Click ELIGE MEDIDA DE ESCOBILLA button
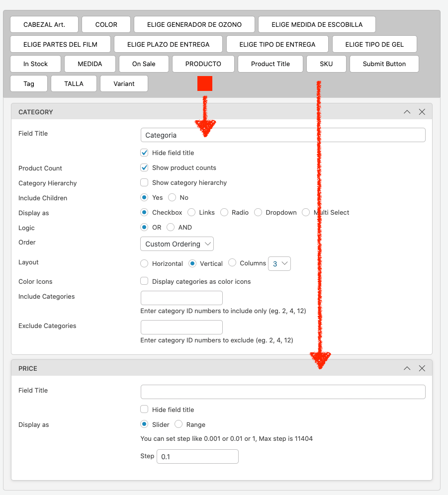 (317, 24)
